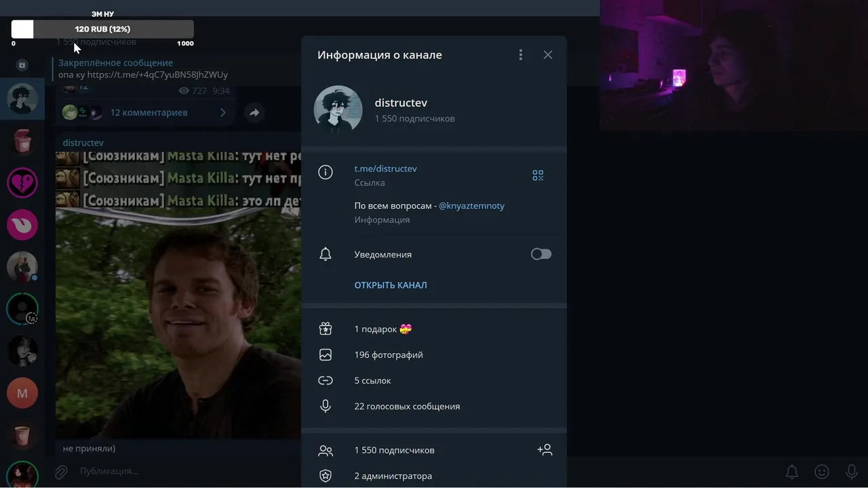Expand comments using the chevron arrow

(x=222, y=113)
